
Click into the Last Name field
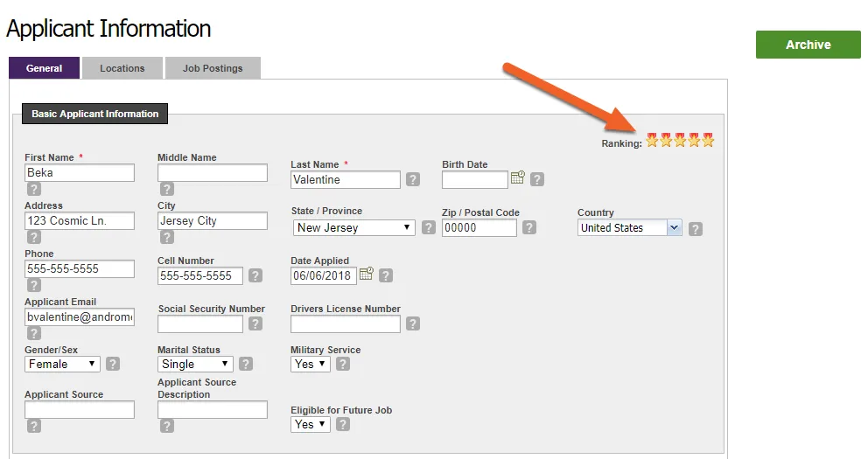pyautogui.click(x=346, y=180)
